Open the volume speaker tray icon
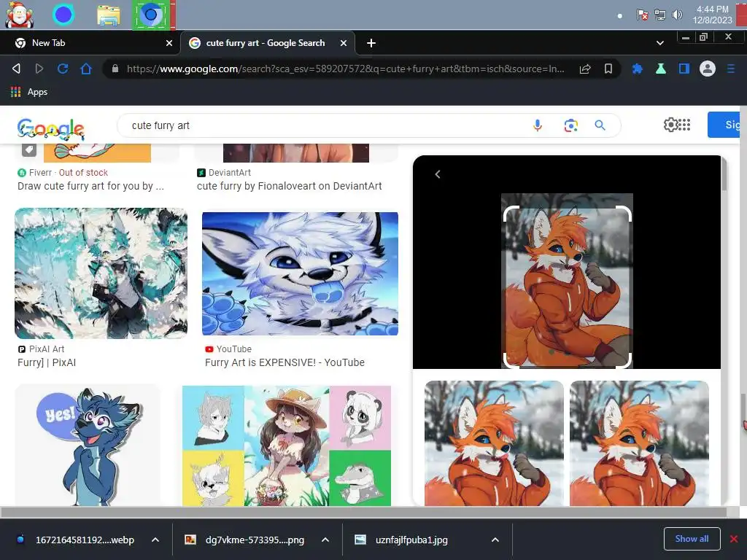Image resolution: width=747 pixels, height=560 pixels. pos(677,15)
